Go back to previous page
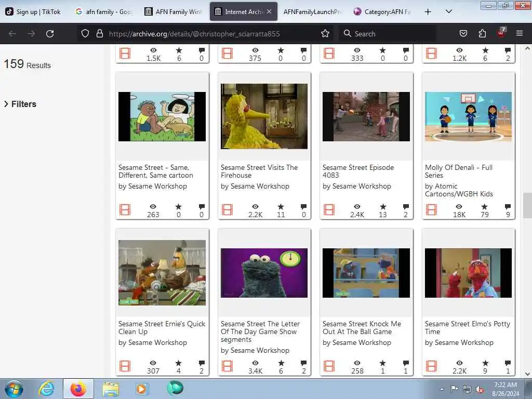The width and height of the screenshot is (532, 399). [12, 34]
